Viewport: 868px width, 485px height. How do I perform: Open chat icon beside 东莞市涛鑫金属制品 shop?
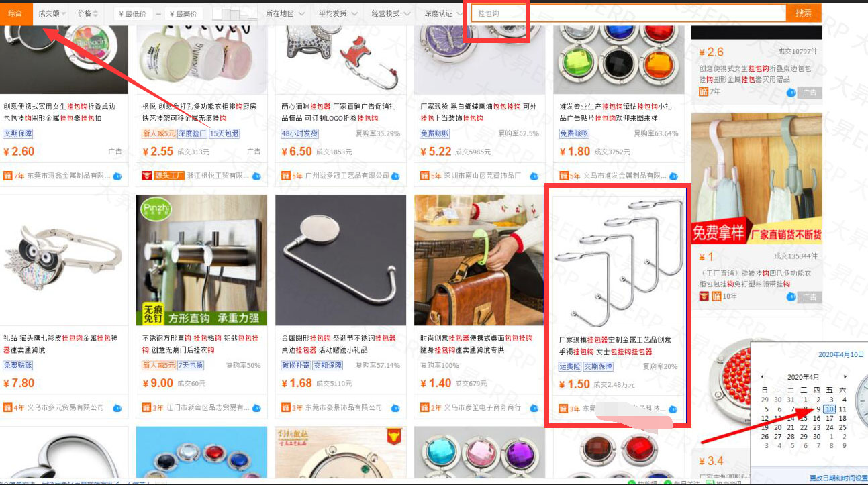[x=117, y=176]
